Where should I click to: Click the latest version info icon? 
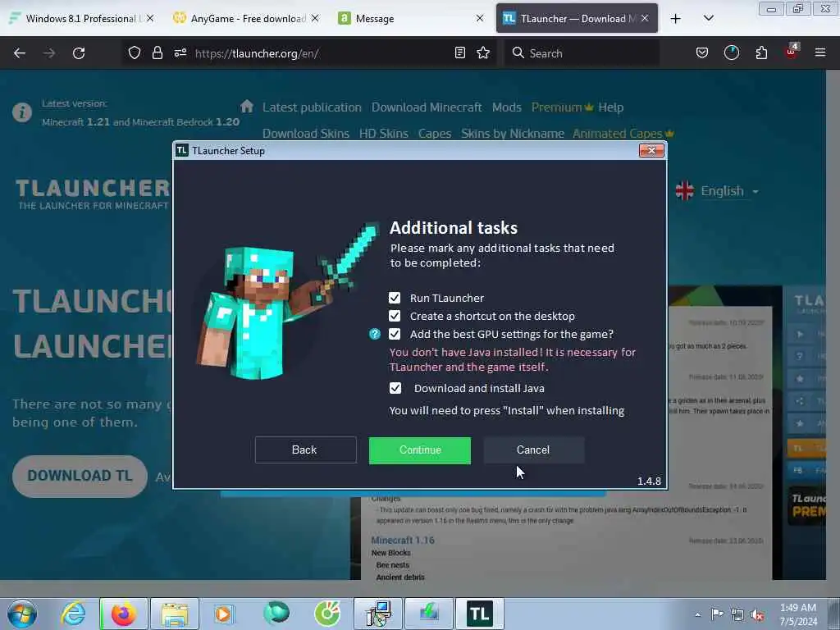click(22, 112)
